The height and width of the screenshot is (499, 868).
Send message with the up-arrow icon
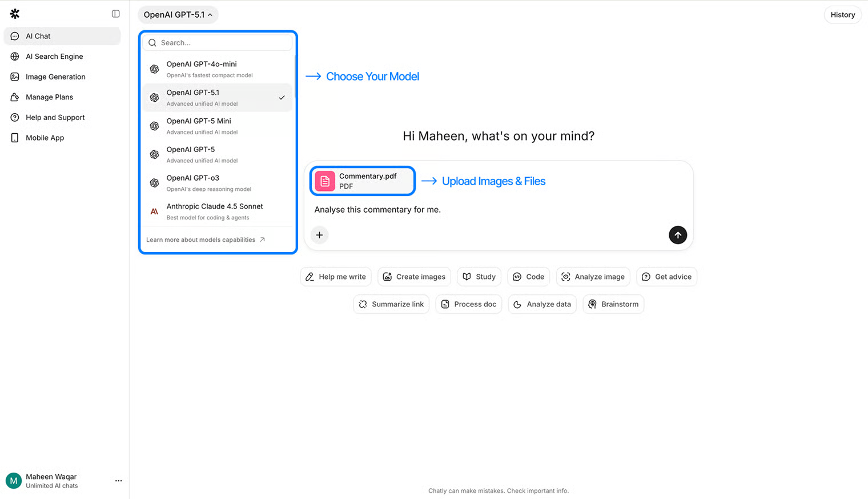(677, 235)
